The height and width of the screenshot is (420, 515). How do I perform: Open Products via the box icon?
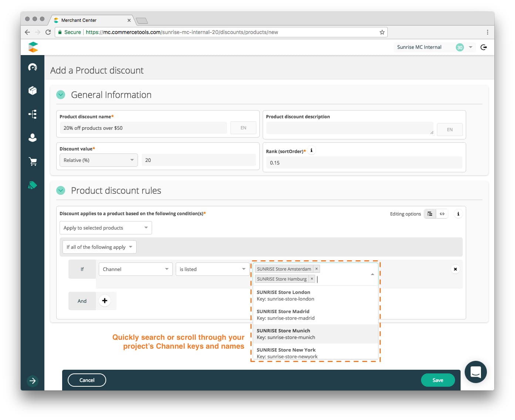click(33, 91)
